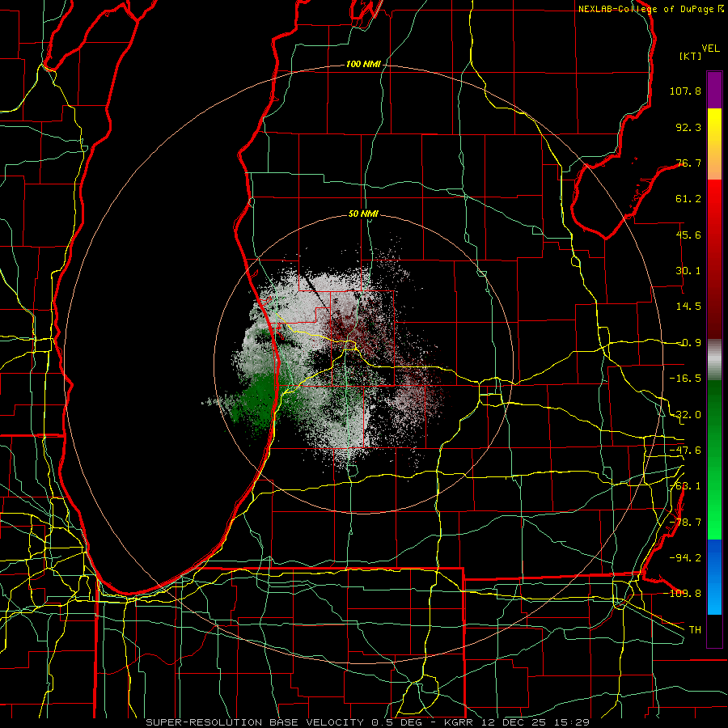Click the -94.2 scale value
The height and width of the screenshot is (728, 728).
(685, 557)
